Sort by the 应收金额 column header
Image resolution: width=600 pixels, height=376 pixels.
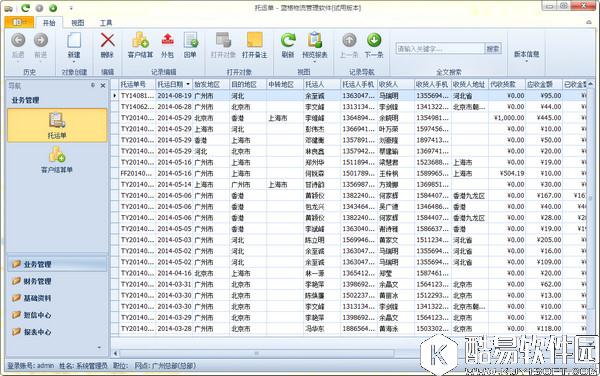click(544, 84)
